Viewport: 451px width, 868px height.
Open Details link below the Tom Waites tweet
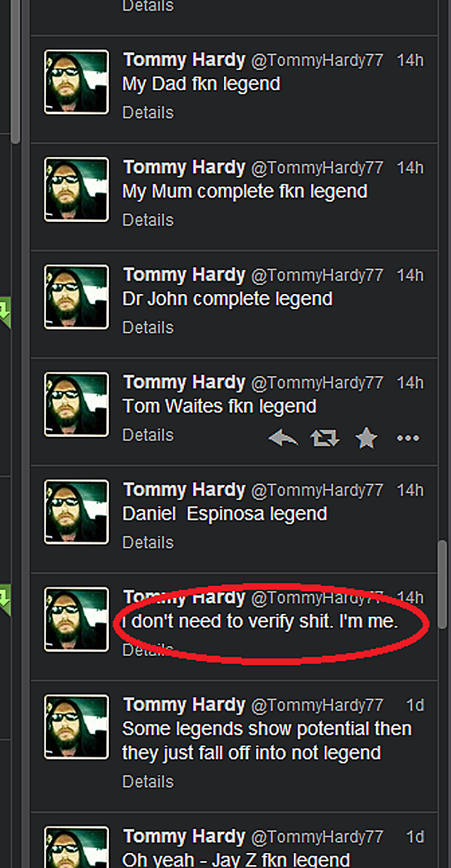(147, 435)
